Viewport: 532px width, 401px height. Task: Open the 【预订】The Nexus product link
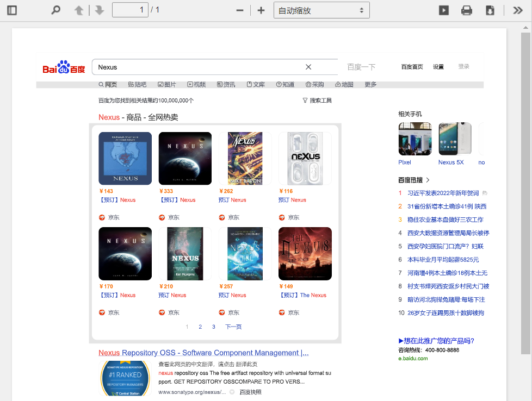point(302,295)
